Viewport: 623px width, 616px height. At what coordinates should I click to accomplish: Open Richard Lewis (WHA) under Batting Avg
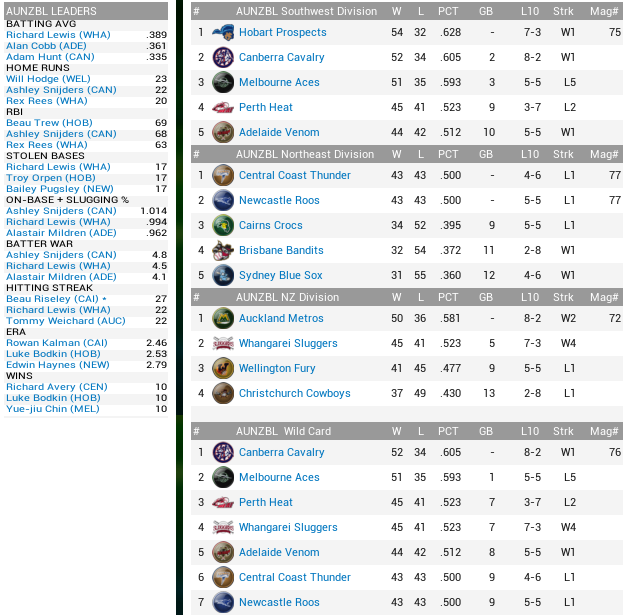(x=58, y=35)
